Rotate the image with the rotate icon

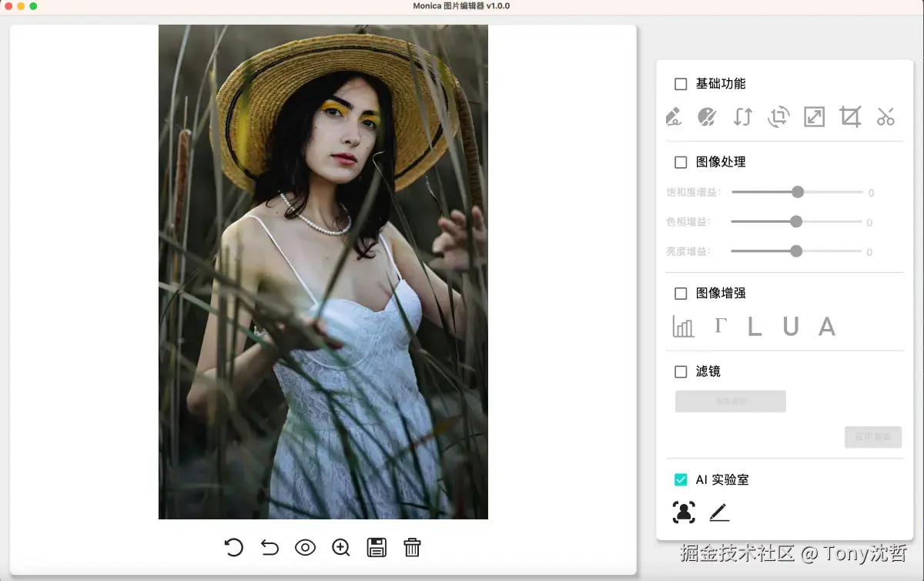pyautogui.click(x=778, y=117)
